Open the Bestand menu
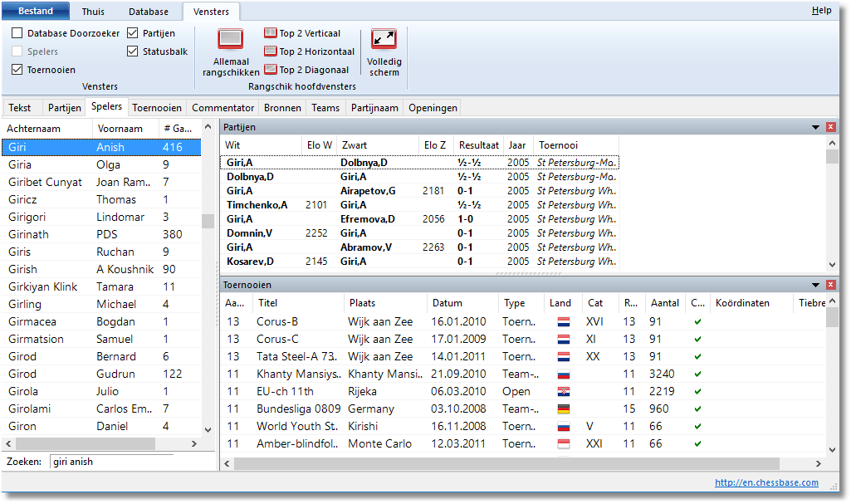This screenshot has height=504, width=851. pyautogui.click(x=35, y=12)
